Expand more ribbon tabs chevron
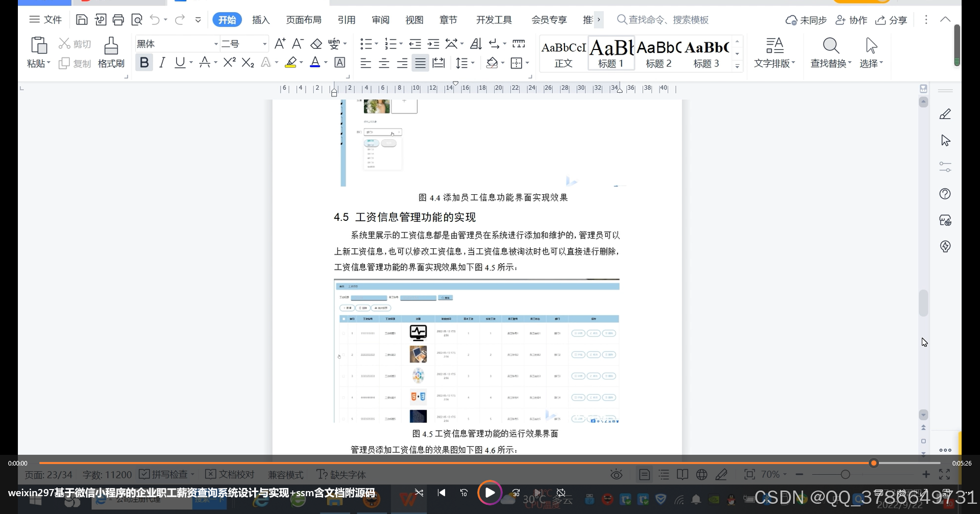Image resolution: width=980 pixels, height=514 pixels. [599, 20]
